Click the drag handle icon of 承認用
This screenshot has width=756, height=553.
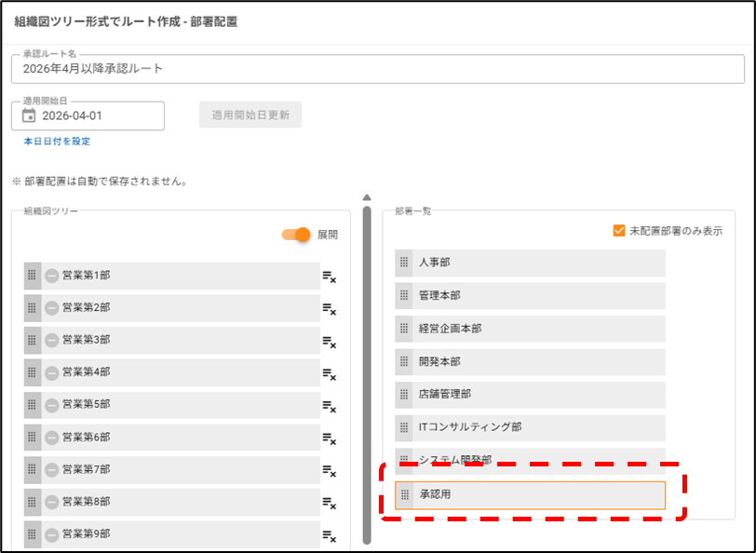coord(404,495)
